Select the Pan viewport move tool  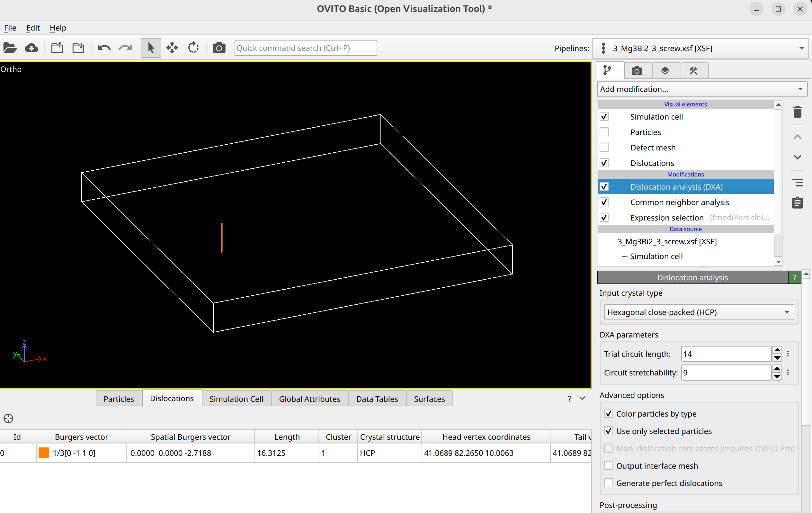pyautogui.click(x=172, y=48)
